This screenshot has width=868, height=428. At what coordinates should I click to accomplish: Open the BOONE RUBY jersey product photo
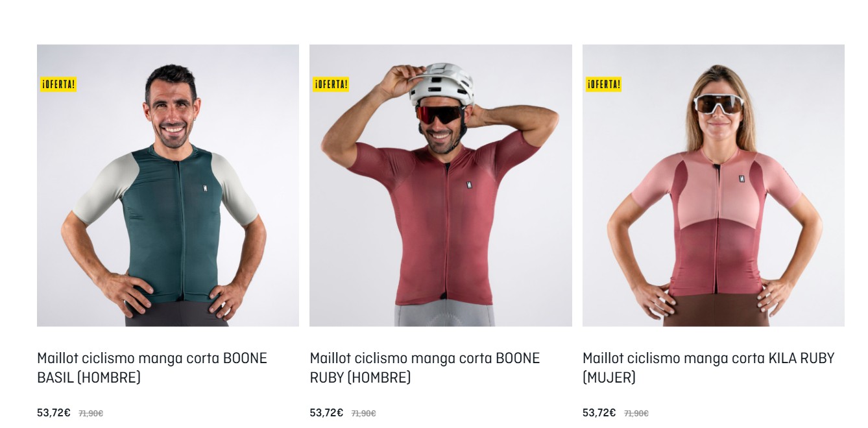440,185
